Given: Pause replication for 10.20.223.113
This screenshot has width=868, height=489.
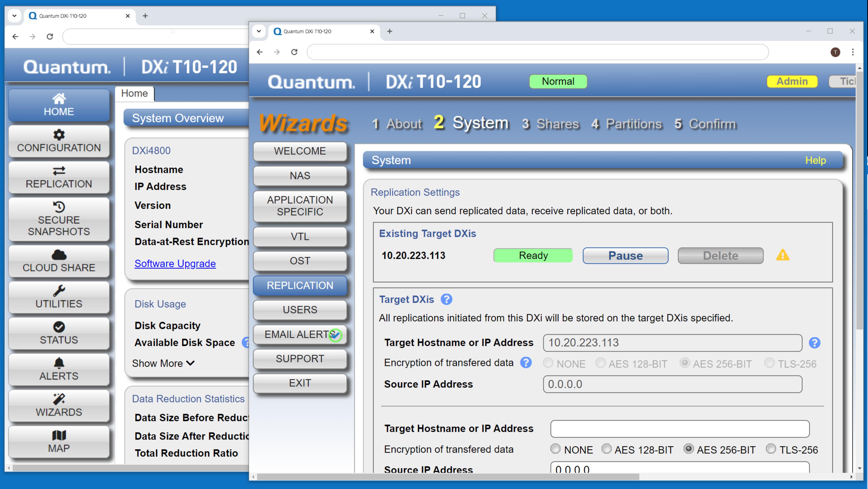Looking at the screenshot, I should [x=625, y=256].
